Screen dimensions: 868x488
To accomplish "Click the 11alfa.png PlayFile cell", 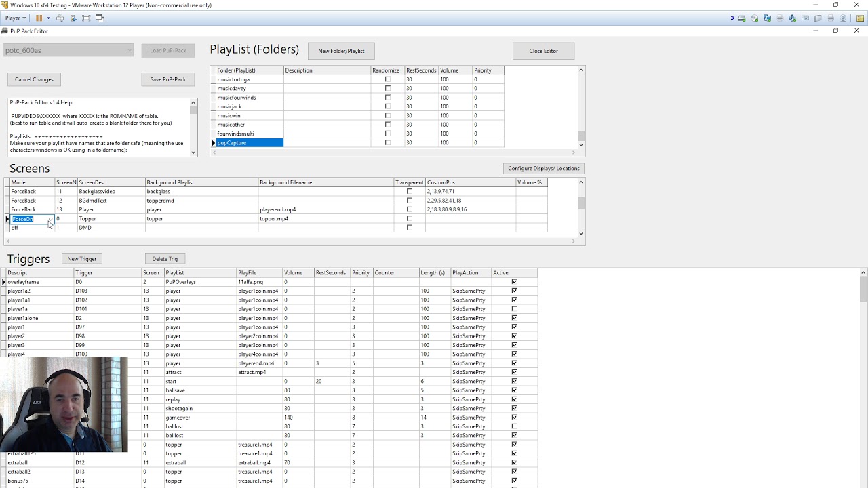I will [259, 282].
